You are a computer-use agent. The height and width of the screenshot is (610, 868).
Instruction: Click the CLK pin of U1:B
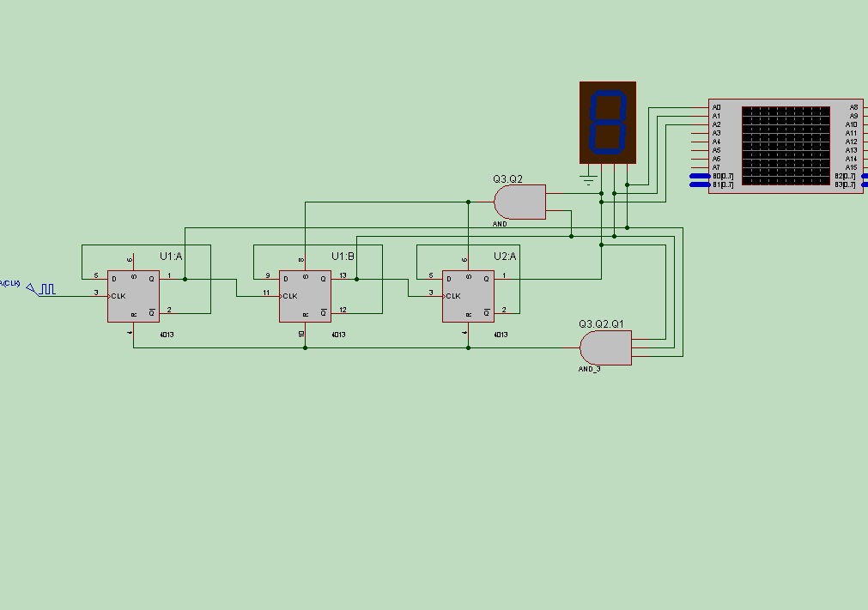point(290,297)
